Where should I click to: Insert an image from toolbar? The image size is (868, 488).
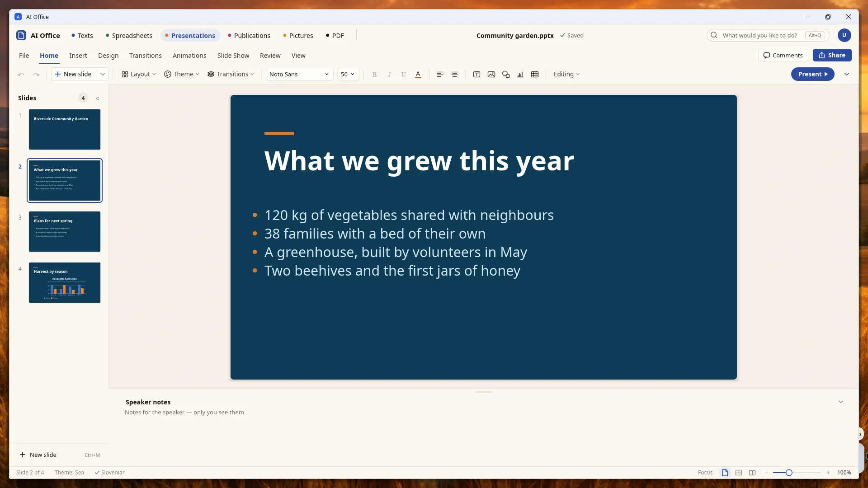491,75
